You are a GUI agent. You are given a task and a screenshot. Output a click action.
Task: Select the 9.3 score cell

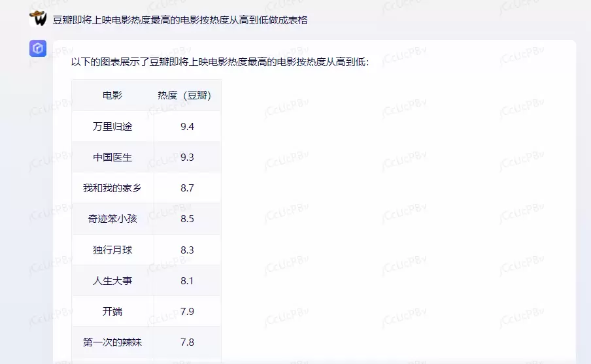tap(188, 157)
